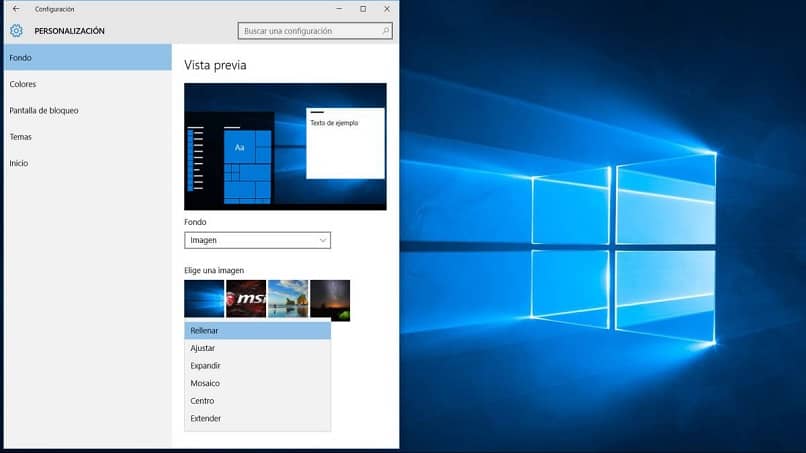Select the Rellenar fit option
The image size is (806, 453).
coord(258,331)
